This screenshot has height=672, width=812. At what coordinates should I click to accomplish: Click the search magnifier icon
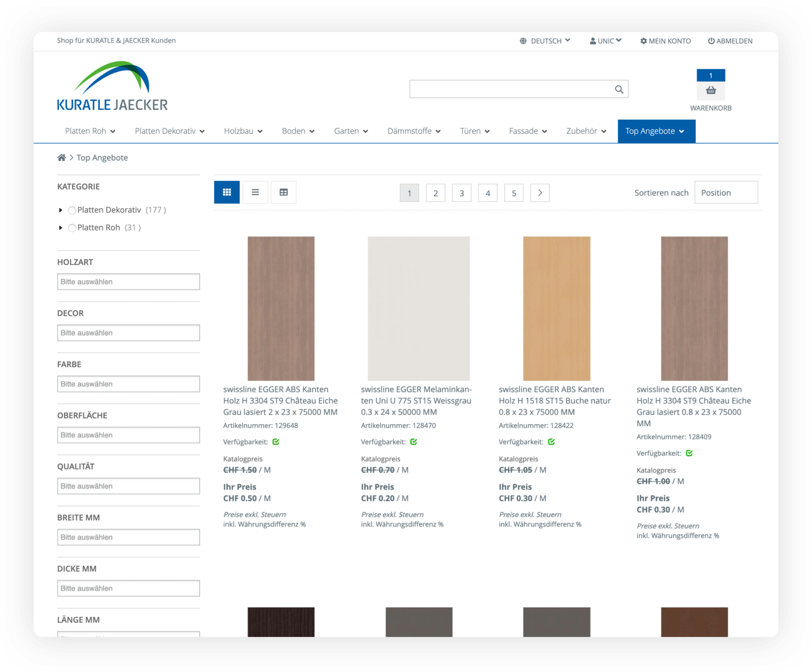[619, 89]
